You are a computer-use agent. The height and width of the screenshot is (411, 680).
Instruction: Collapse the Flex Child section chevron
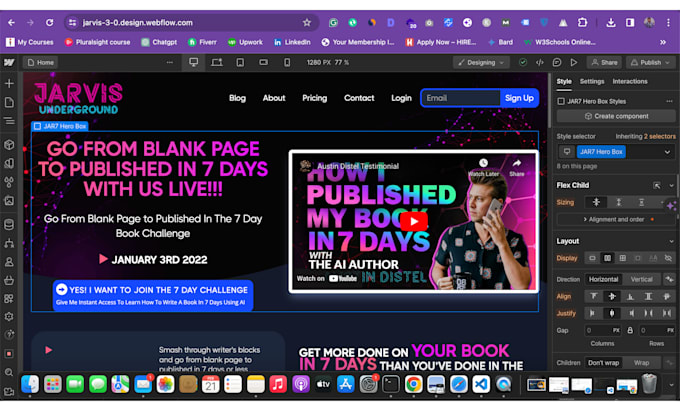(671, 186)
